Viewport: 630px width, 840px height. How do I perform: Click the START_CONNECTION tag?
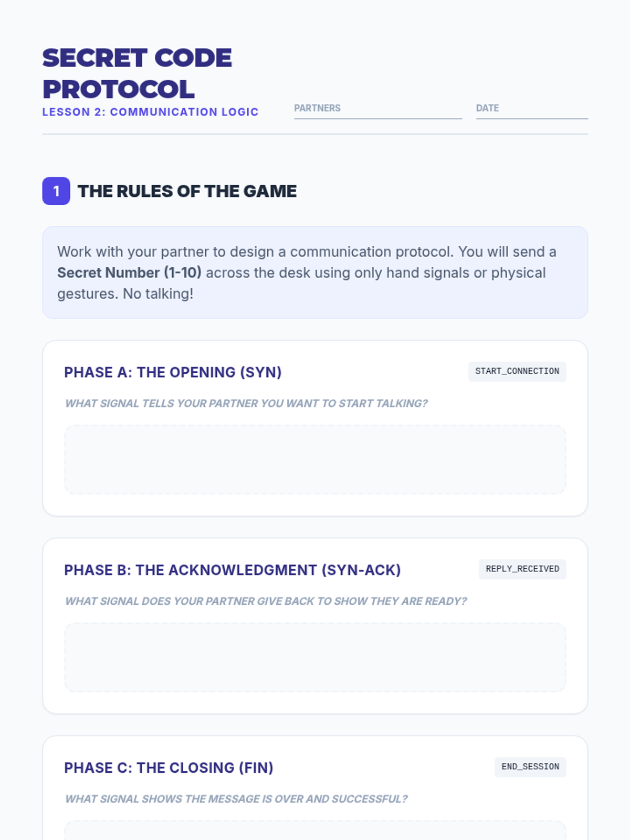[x=517, y=372]
